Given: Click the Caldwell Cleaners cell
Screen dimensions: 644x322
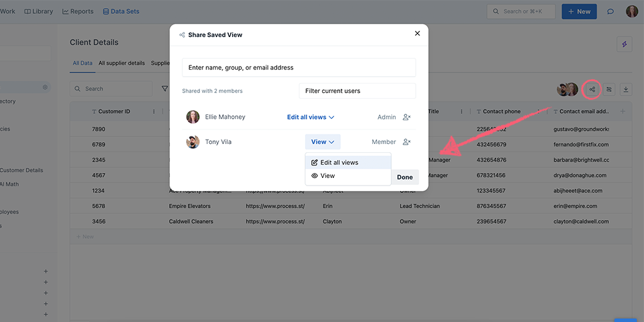Looking at the screenshot, I should [x=191, y=221].
